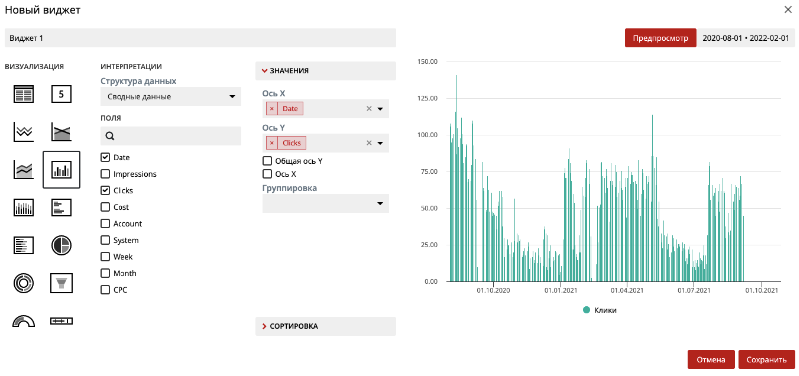Image resolution: width=799 pixels, height=376 pixels.
Task: Expand the Сортировка section
Action: pos(326,326)
